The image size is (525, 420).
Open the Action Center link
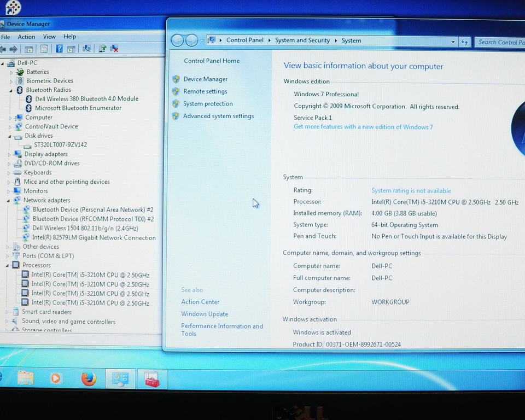pyautogui.click(x=200, y=302)
